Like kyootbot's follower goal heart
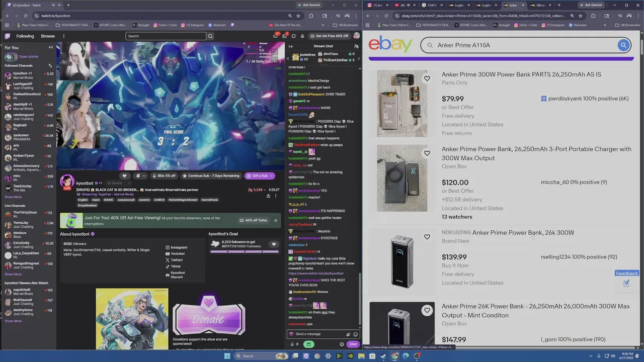The image size is (644, 362). click(x=274, y=244)
